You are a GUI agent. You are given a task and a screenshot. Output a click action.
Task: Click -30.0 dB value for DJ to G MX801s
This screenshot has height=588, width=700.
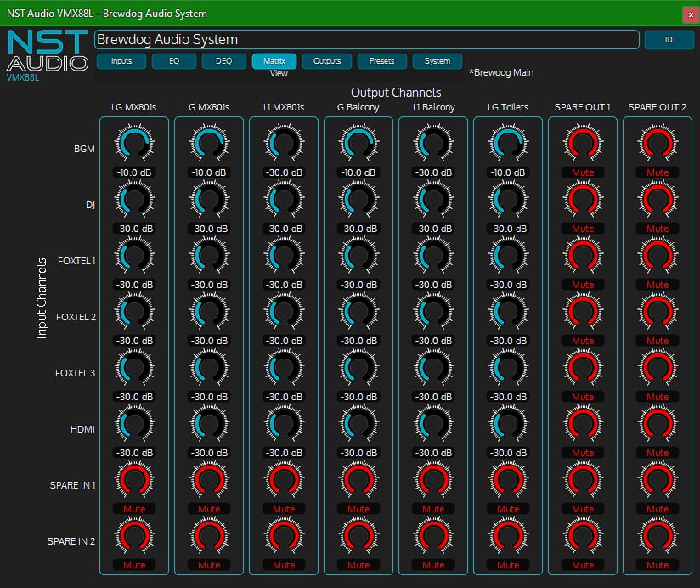[209, 229]
